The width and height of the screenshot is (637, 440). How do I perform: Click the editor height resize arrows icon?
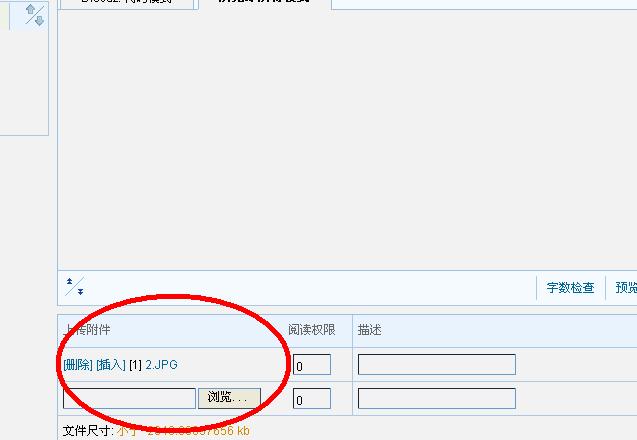75,286
